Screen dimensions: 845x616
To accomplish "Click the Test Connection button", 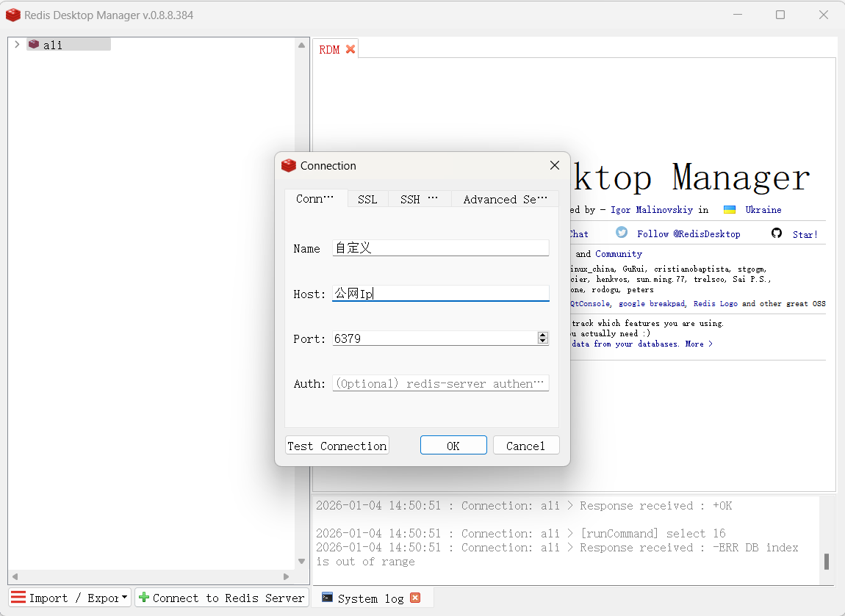I will click(337, 446).
